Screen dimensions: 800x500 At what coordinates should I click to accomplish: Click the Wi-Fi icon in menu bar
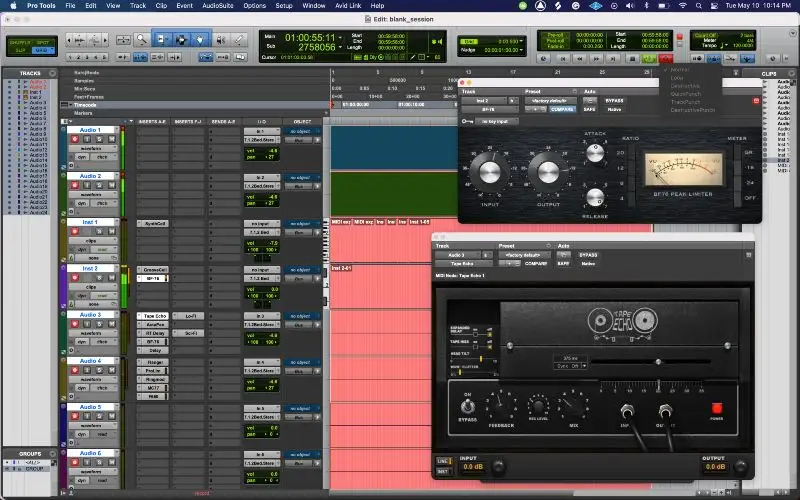[683, 6]
